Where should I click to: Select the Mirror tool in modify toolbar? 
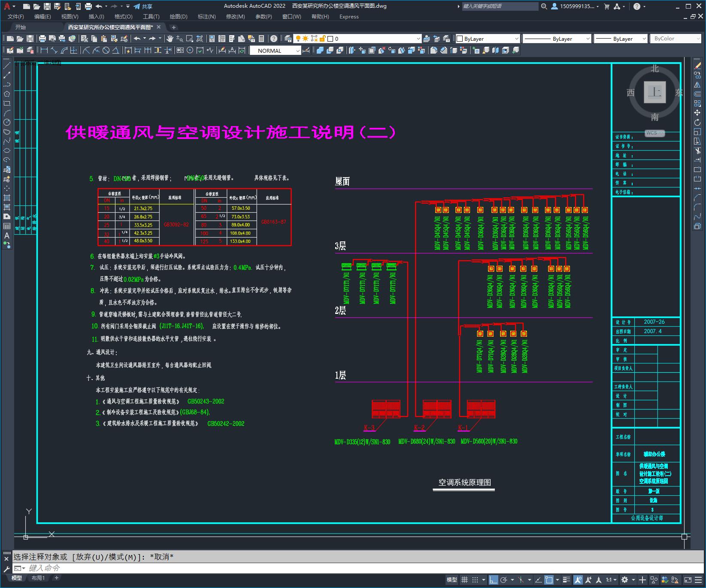tap(697, 85)
